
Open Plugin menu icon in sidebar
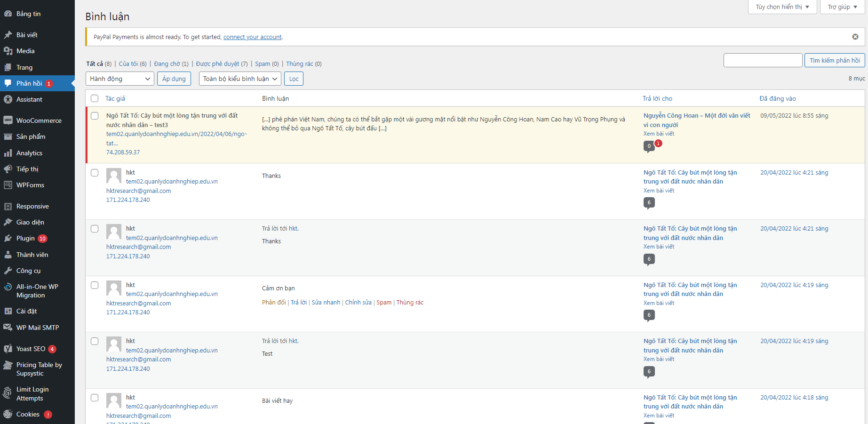pos(8,239)
